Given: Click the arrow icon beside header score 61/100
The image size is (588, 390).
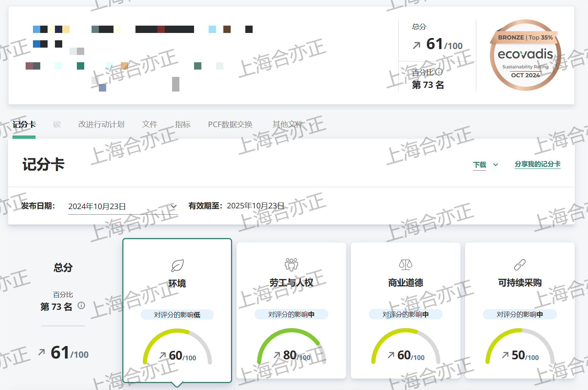Looking at the screenshot, I should click(x=417, y=45).
